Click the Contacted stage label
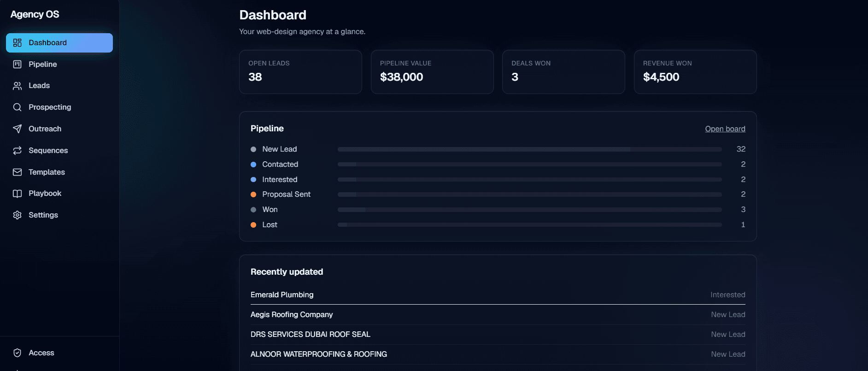 click(280, 165)
